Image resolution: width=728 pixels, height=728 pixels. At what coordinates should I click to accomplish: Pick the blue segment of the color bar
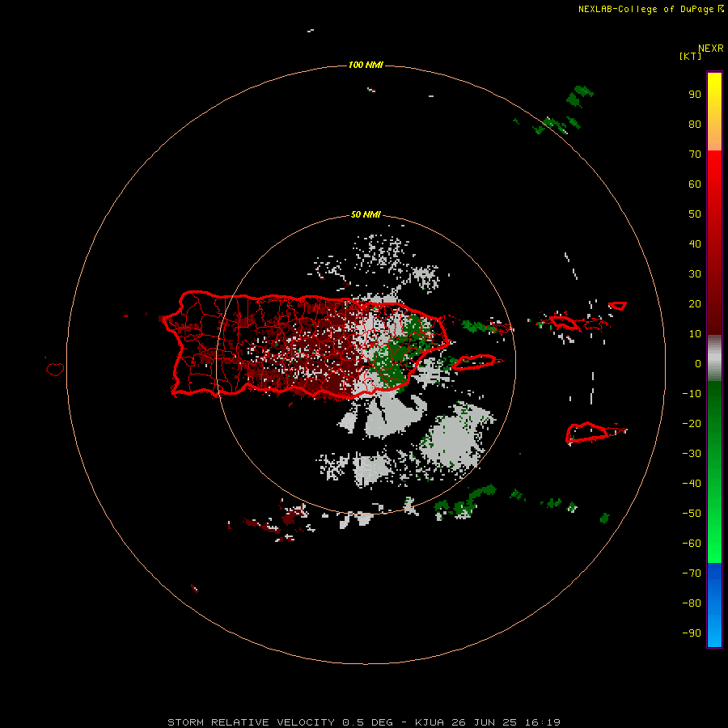714,605
